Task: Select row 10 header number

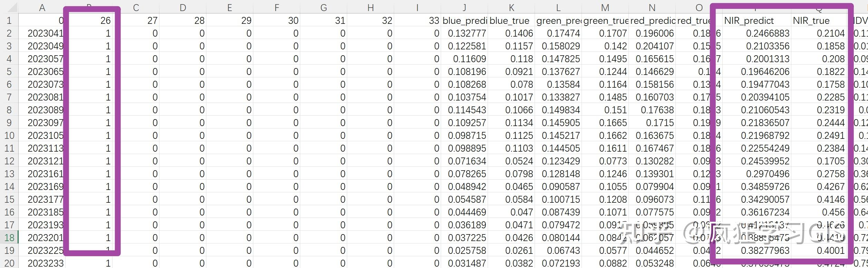Action: [x=9, y=135]
